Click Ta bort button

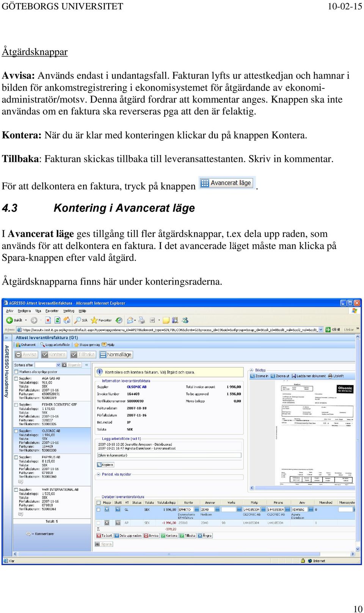tap(104, 536)
